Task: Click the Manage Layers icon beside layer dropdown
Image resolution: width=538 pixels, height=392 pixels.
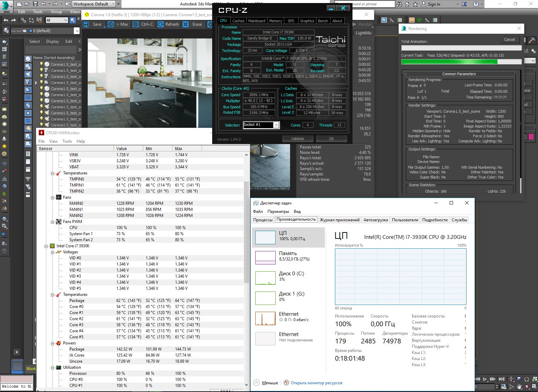Action: (5, 31)
